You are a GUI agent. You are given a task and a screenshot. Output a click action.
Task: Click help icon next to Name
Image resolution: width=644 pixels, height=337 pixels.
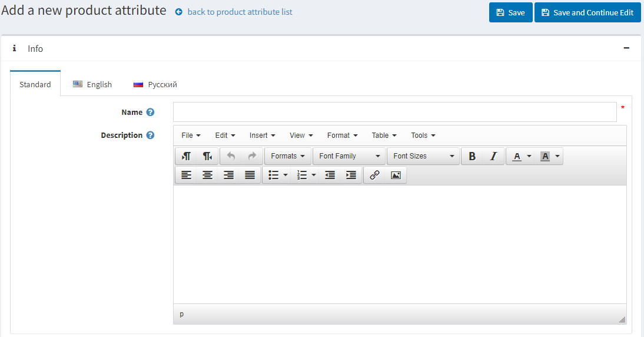(150, 113)
